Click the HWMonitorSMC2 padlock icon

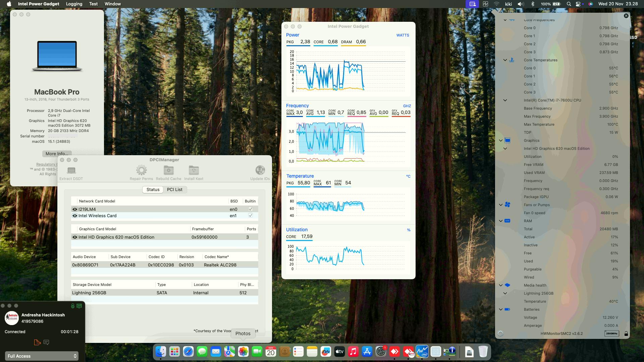[626, 334]
